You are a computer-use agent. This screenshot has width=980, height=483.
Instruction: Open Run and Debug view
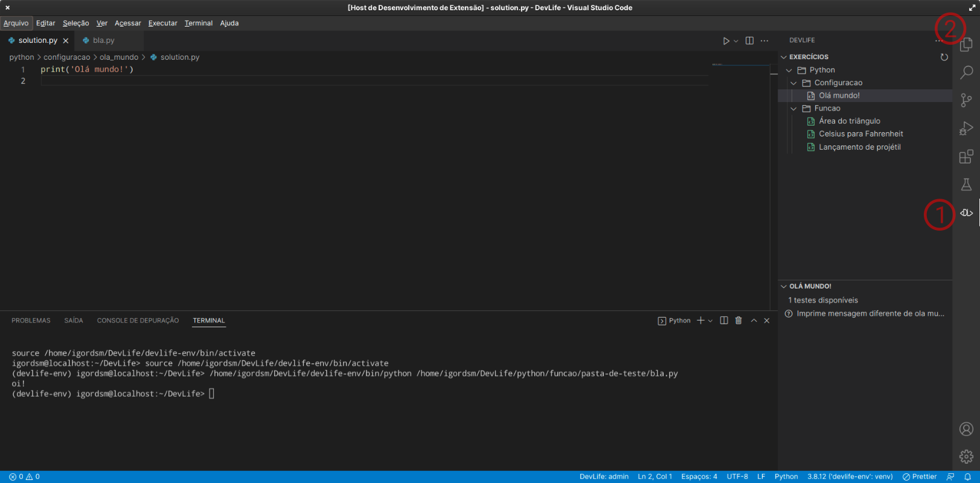[966, 128]
